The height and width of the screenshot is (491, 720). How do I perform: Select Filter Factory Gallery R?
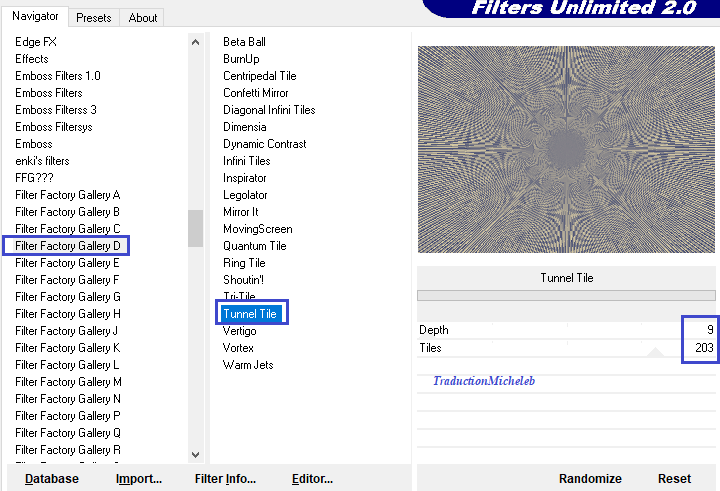pos(68,450)
